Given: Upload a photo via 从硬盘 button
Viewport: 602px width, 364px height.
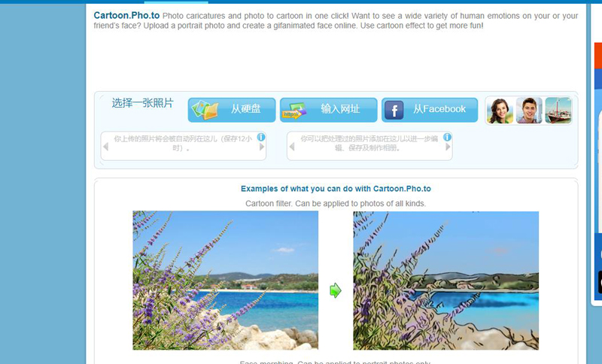Looking at the screenshot, I should point(232,110).
